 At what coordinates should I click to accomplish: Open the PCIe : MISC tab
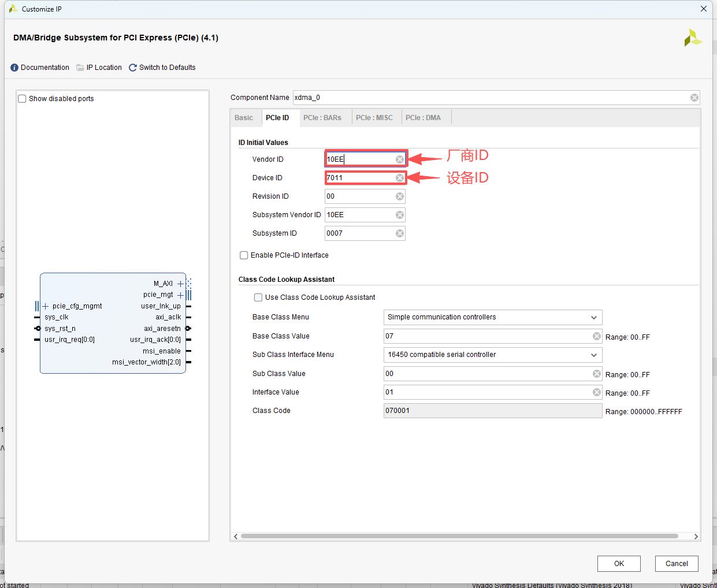click(374, 118)
